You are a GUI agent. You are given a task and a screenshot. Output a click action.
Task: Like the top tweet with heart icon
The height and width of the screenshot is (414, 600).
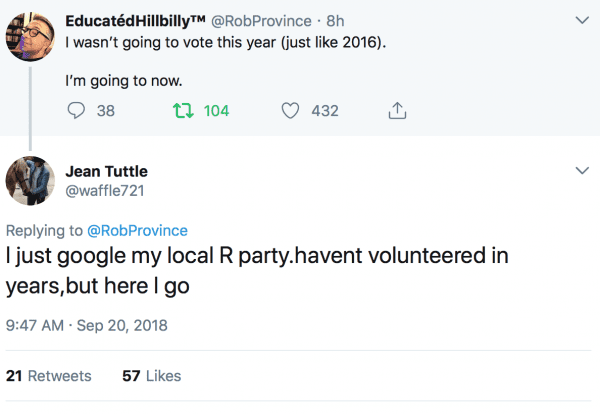click(x=290, y=111)
